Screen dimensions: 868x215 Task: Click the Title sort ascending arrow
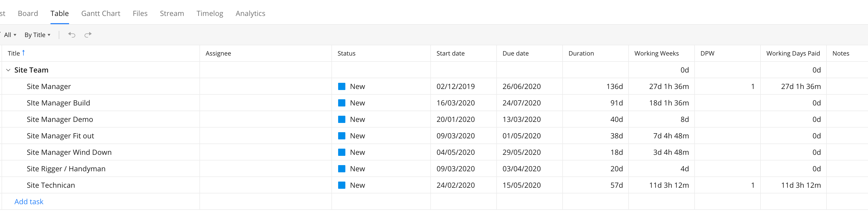click(x=24, y=53)
